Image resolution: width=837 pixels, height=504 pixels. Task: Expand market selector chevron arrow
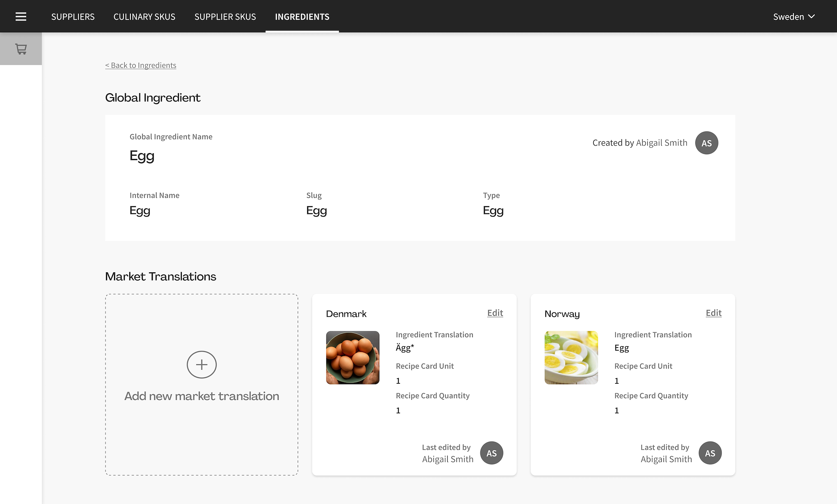pyautogui.click(x=811, y=17)
